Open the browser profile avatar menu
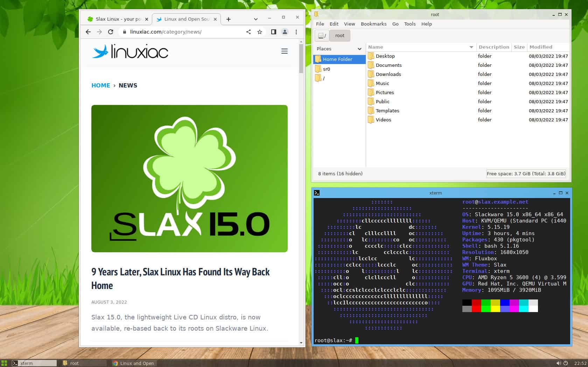Viewport: 588px width, 367px height. (x=285, y=32)
